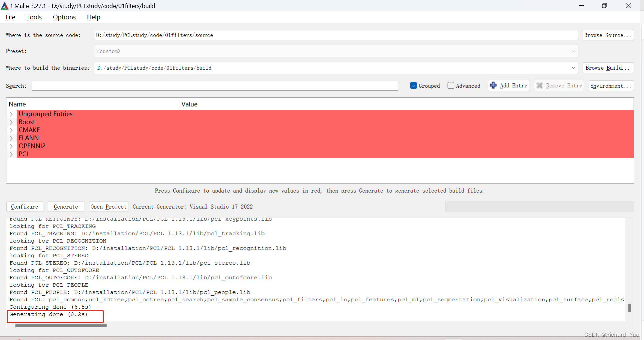Enable the Advanced checkbox
Screen dimensions: 644x340
pos(451,86)
